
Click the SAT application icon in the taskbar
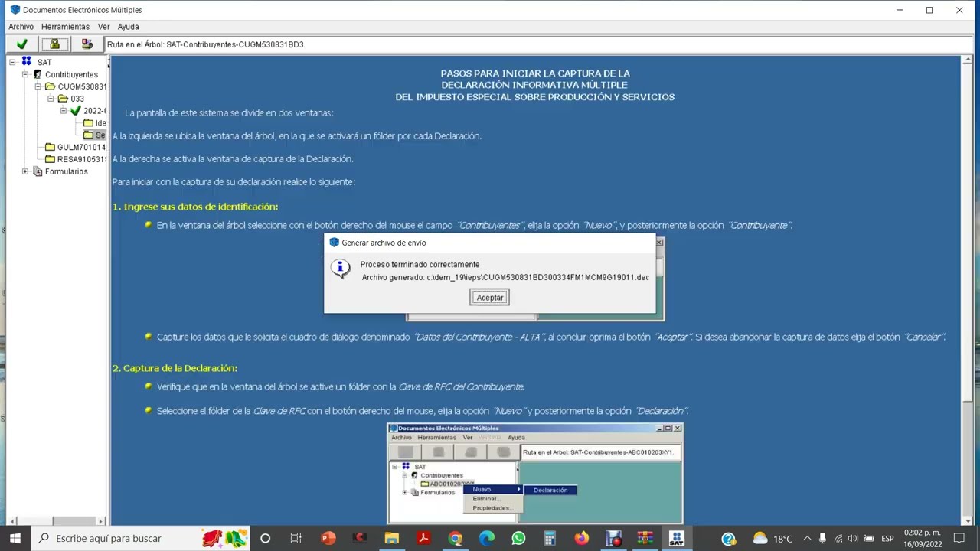click(x=676, y=538)
